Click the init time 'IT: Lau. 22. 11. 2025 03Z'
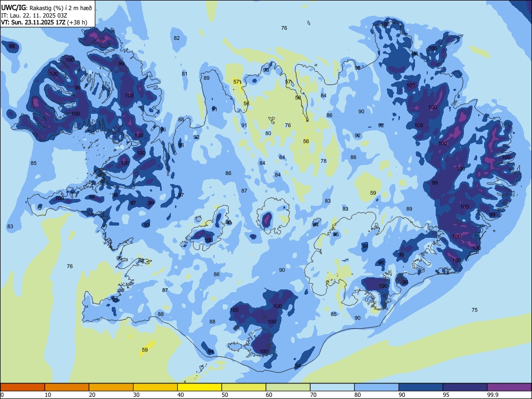Image resolution: width=532 pixels, height=399 pixels. (x=34, y=15)
